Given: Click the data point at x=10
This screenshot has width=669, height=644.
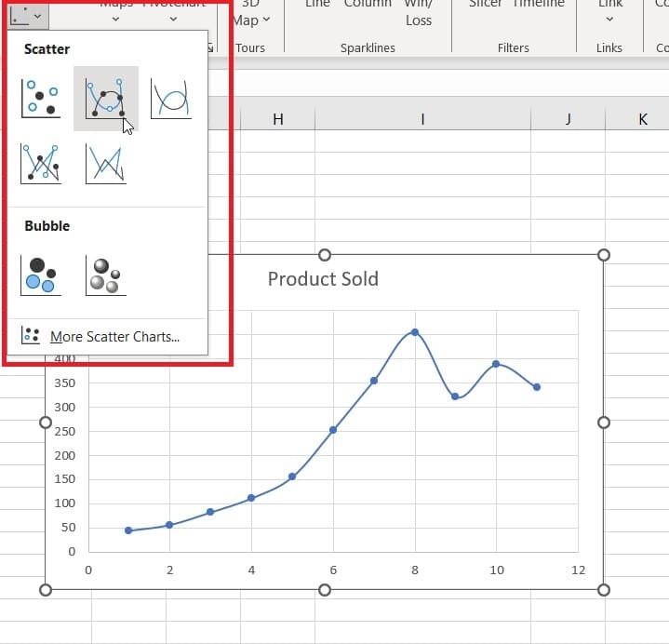Looking at the screenshot, I should (x=496, y=364).
